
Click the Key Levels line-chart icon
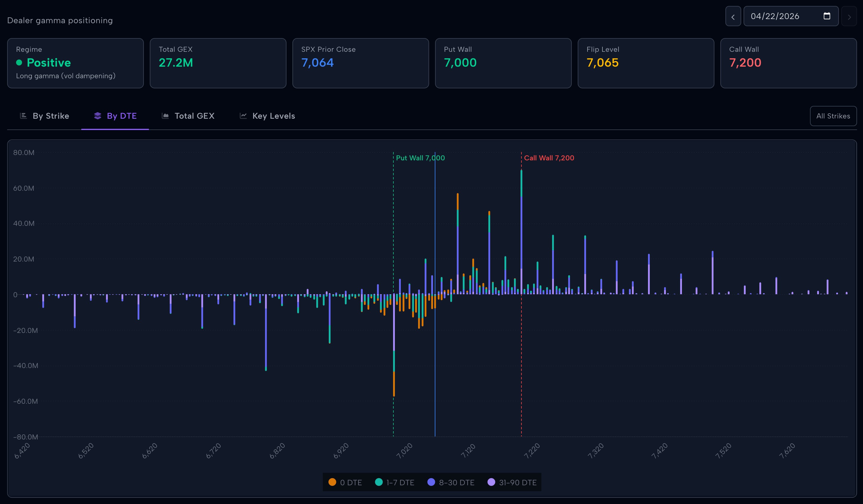243,116
